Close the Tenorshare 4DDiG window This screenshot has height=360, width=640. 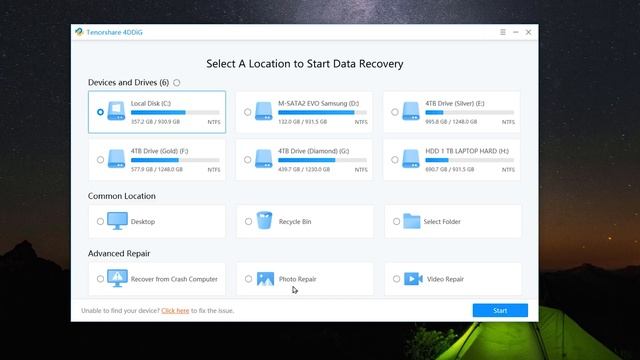tap(529, 32)
